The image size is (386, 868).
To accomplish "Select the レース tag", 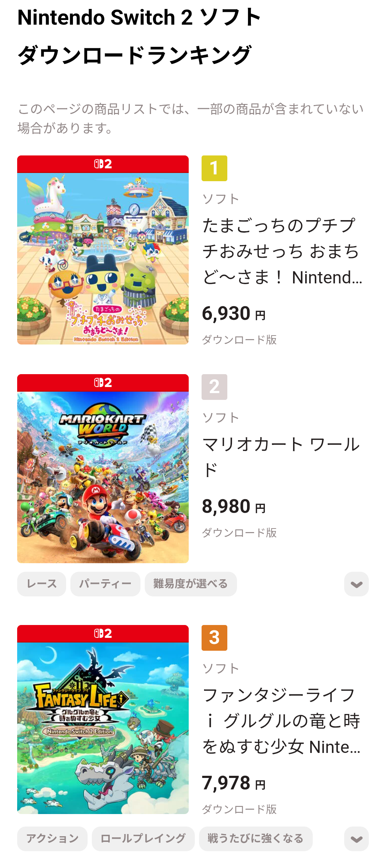I will coord(41,584).
